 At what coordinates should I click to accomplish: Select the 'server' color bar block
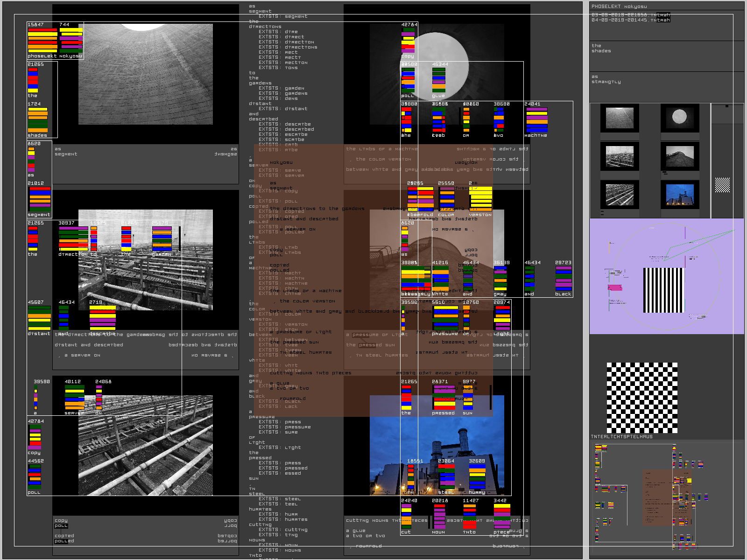click(x=75, y=398)
